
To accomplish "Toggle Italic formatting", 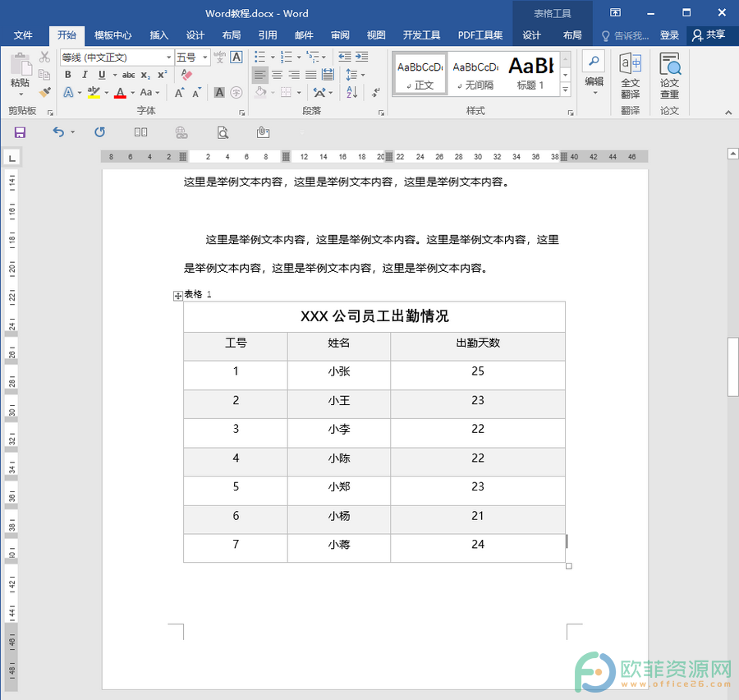I will [85, 75].
